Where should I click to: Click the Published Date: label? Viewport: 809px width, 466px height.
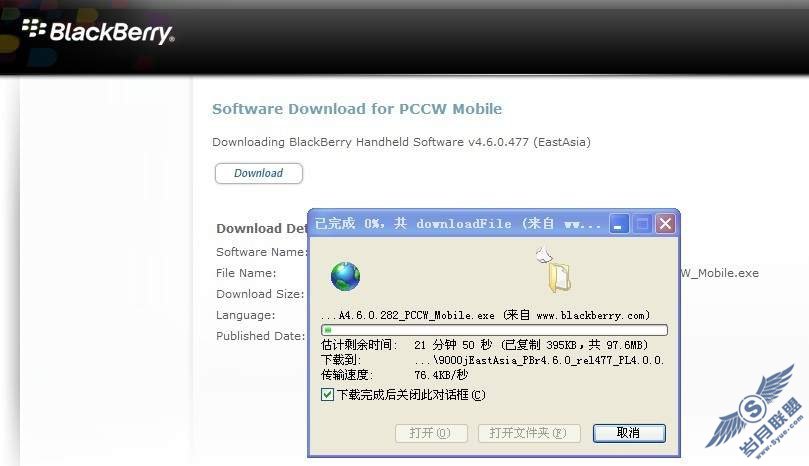pos(261,336)
